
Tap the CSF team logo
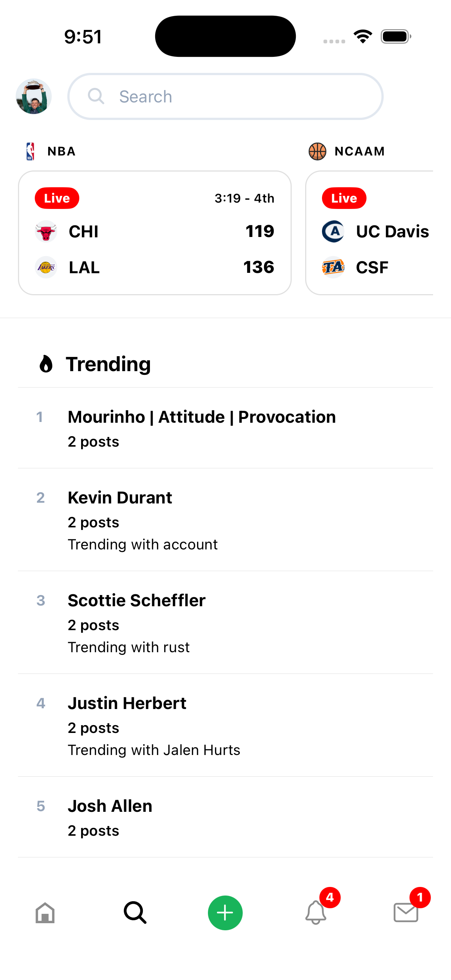coord(333,267)
